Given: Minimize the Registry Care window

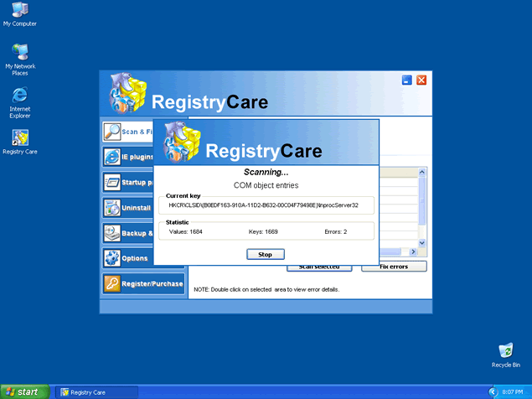Looking at the screenshot, I should point(406,80).
